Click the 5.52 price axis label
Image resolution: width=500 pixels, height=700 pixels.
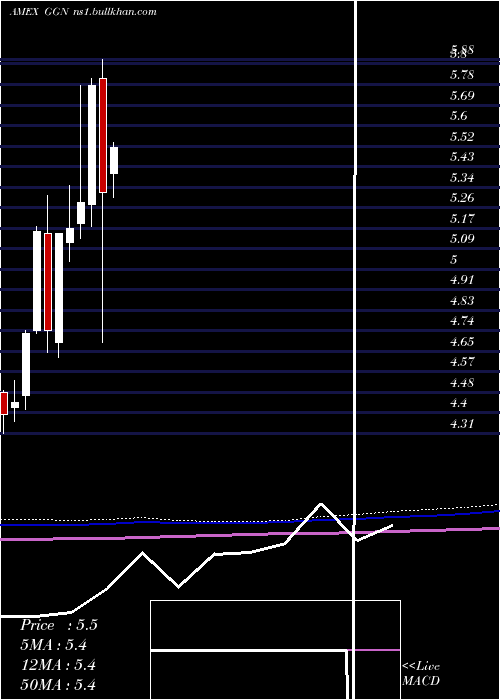point(462,137)
